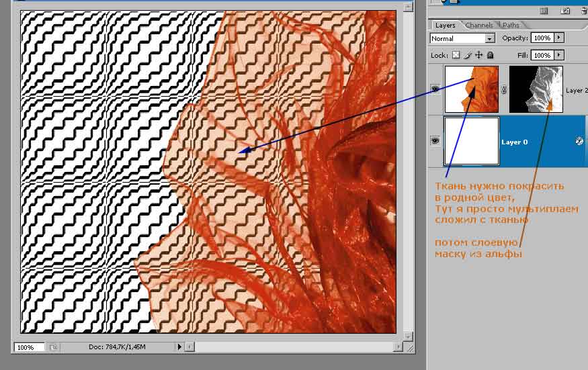This screenshot has width=588, height=370.
Task: Click the window resize grip corner
Action: click(x=411, y=349)
